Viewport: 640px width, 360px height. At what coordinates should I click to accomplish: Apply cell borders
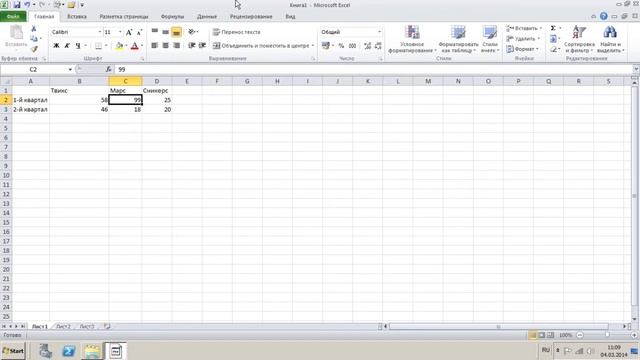tap(98, 46)
